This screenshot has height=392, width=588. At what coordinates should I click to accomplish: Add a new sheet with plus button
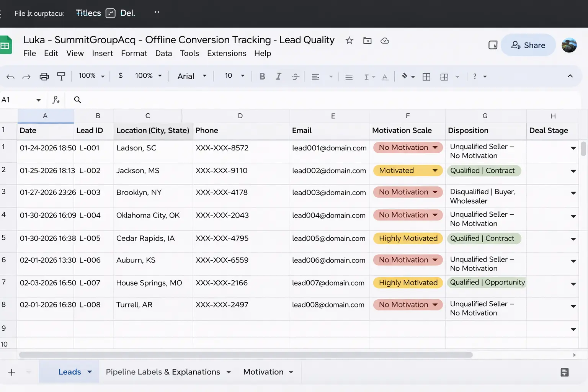click(12, 372)
